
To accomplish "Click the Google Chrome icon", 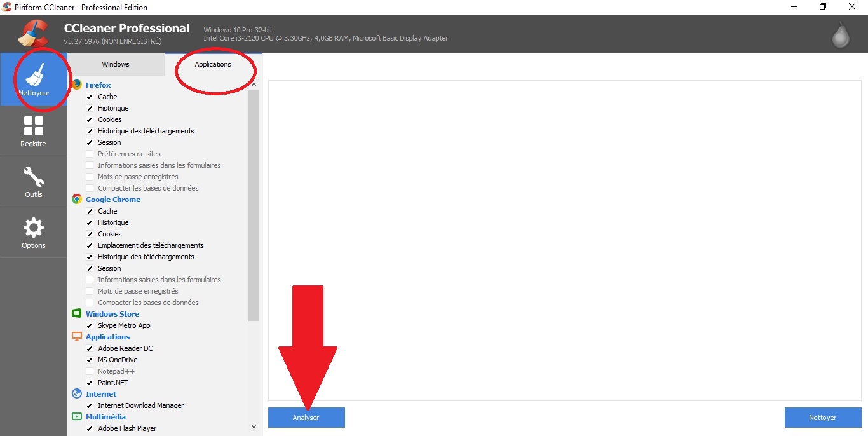I will click(77, 199).
